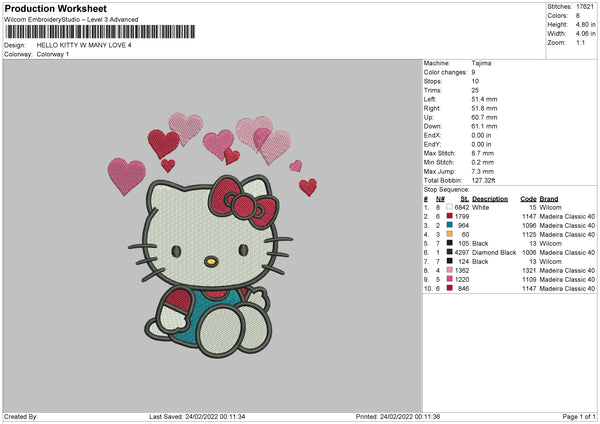Select the pink swatch beside stitch count 1220

pos(450,279)
